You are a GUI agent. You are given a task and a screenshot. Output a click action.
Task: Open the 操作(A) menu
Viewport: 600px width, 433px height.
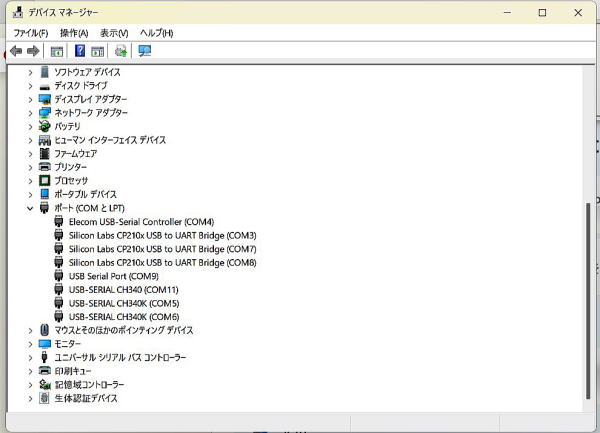coord(74,33)
